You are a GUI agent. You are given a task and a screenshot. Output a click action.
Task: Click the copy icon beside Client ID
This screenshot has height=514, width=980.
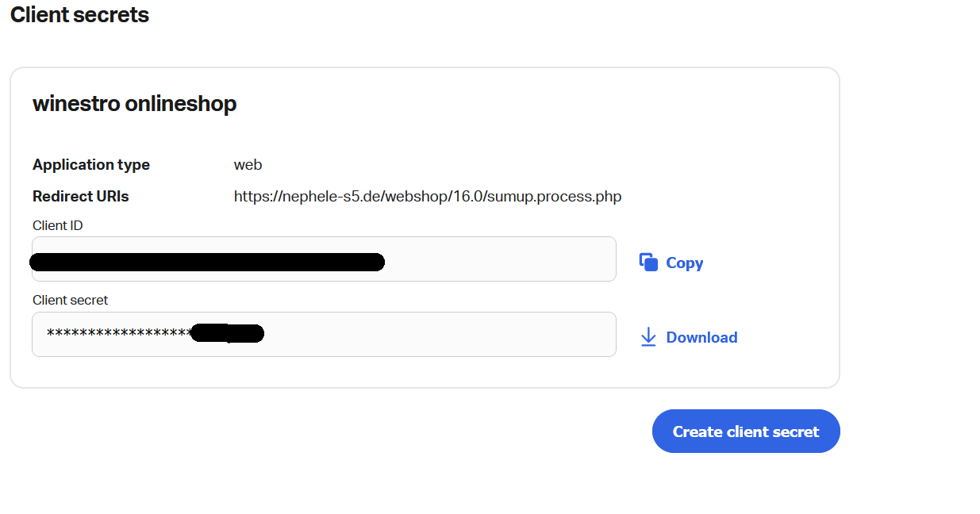(648, 263)
